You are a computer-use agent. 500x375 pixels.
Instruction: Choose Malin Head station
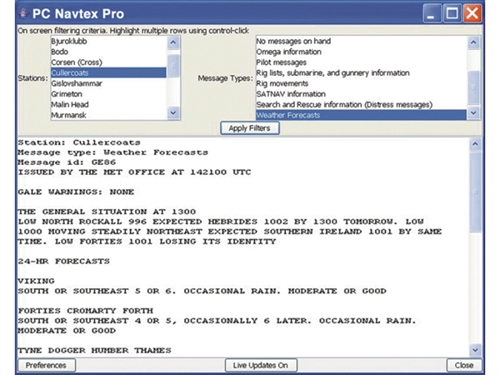coord(108,104)
